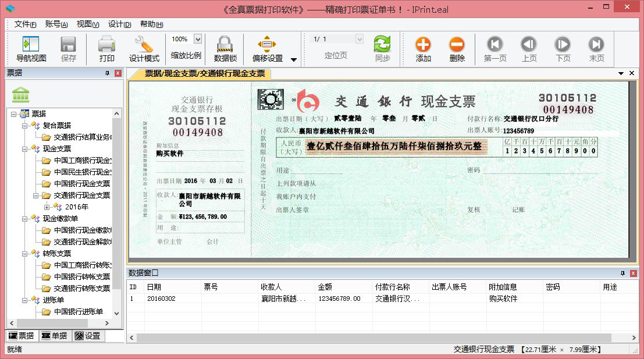Screen dimensions: 644x359
Task: Close the 数据窗口 panel
Action: tap(634, 273)
